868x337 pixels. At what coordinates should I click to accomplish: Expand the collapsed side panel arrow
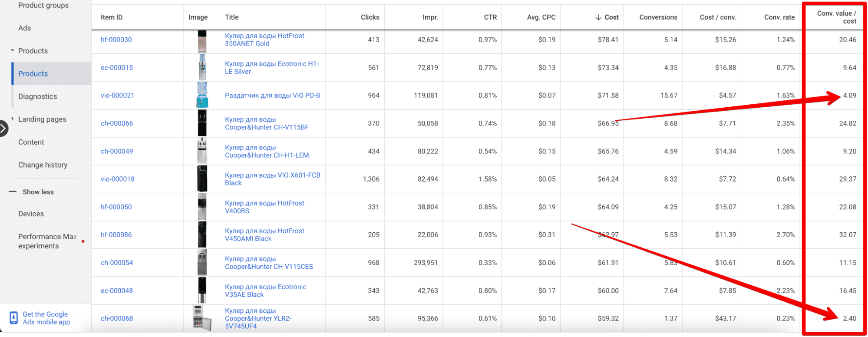(x=3, y=129)
